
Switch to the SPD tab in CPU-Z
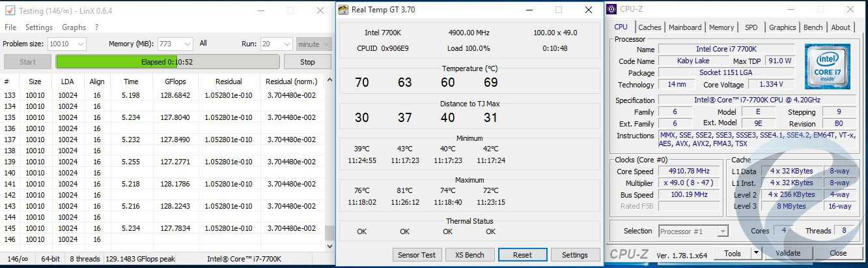[x=751, y=27]
